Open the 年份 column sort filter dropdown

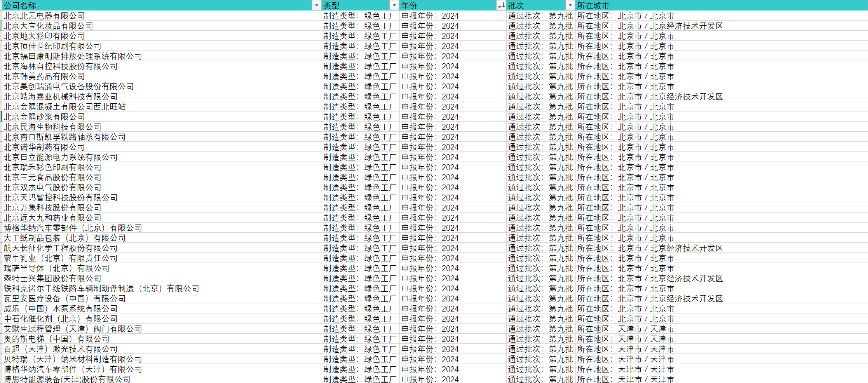[501, 5]
